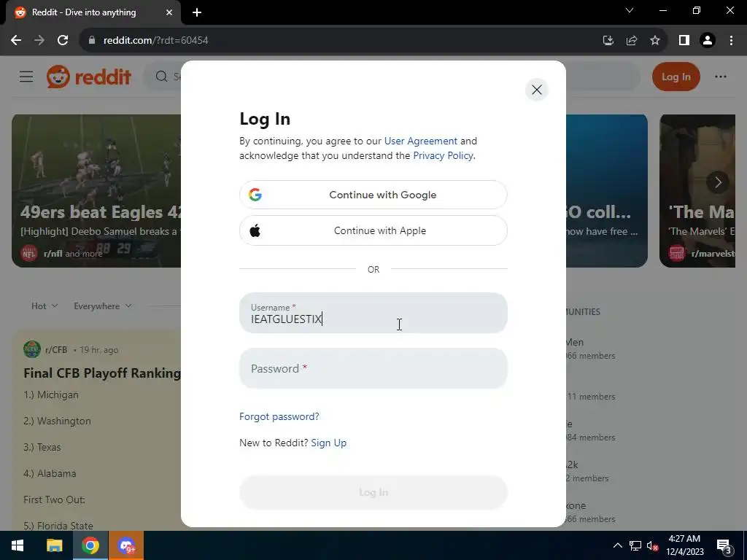Open notification center icon
This screenshot has width=747, height=560.
coord(724,545)
